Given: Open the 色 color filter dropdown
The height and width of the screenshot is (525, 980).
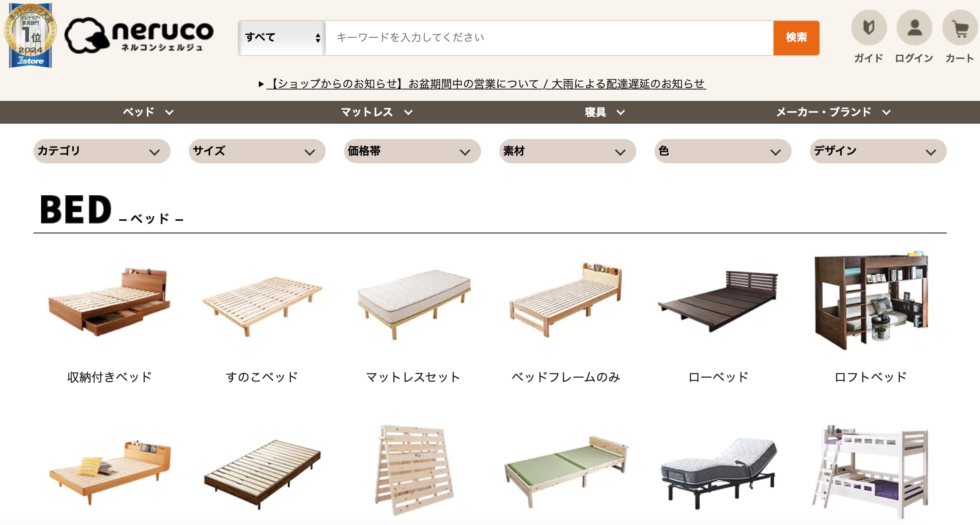Looking at the screenshot, I should coord(723,151).
